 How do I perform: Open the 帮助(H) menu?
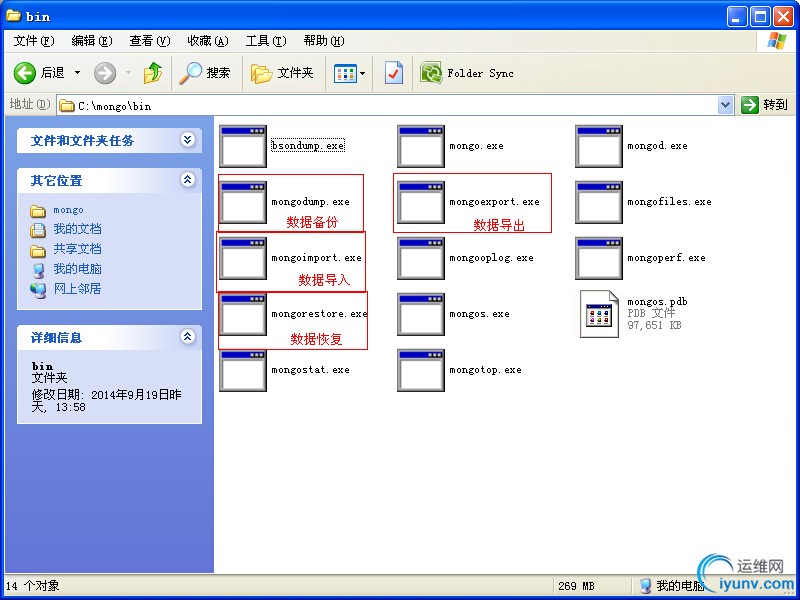[x=324, y=41]
